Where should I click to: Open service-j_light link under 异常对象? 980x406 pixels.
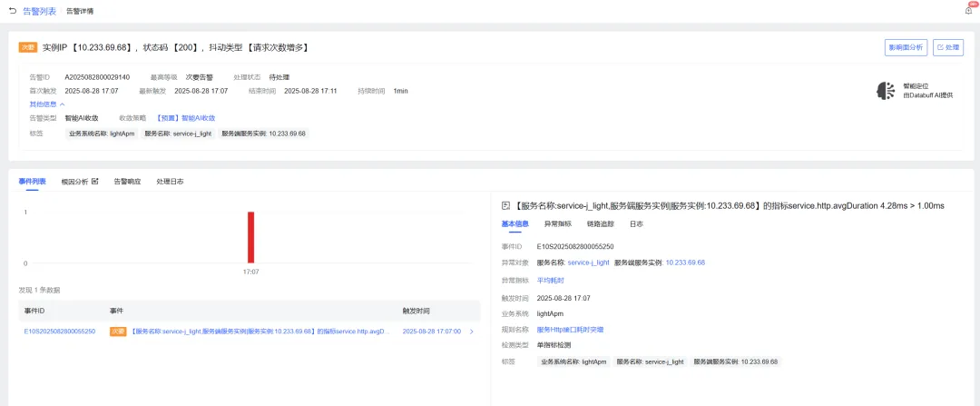(x=588, y=262)
